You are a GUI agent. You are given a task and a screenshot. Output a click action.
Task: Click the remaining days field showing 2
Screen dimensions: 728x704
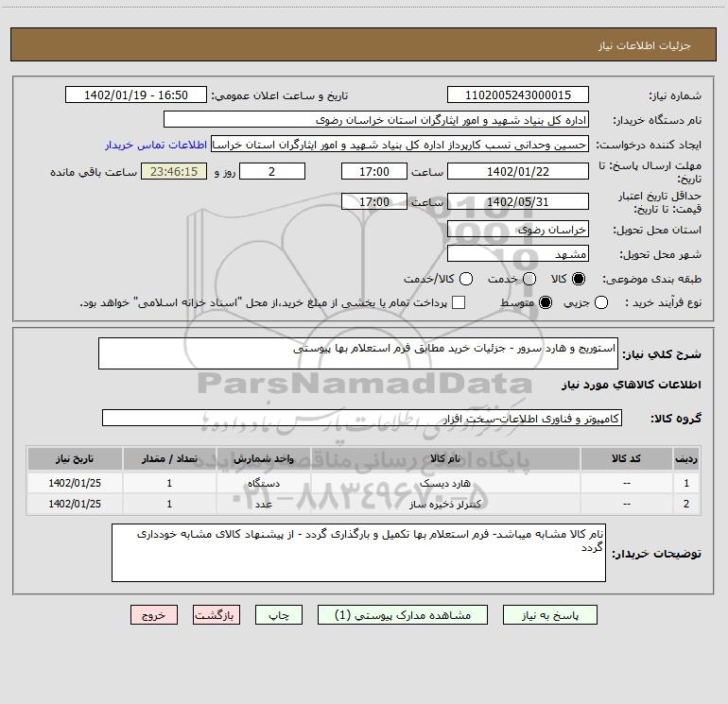pos(272,171)
